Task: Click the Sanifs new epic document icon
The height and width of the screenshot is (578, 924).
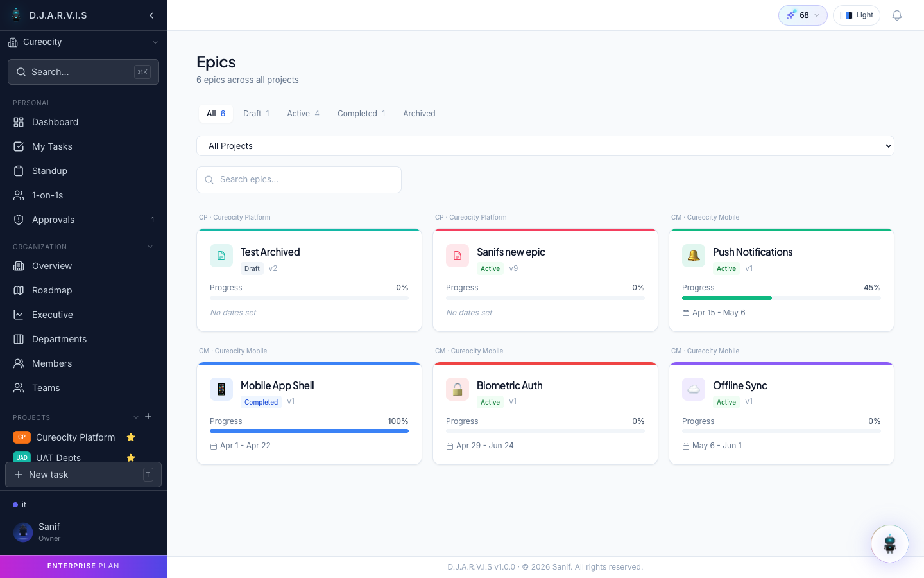Action: (458, 256)
